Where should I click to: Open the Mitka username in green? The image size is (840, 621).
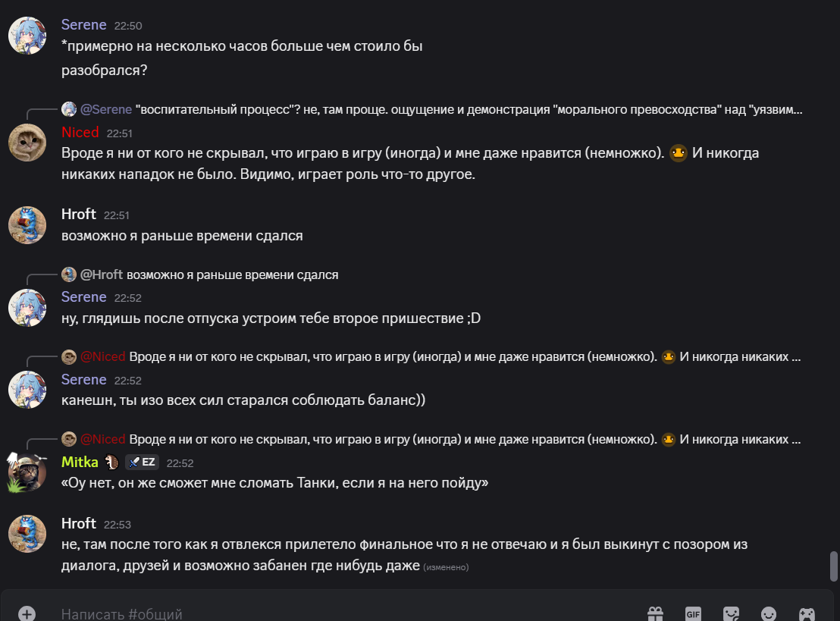point(80,462)
